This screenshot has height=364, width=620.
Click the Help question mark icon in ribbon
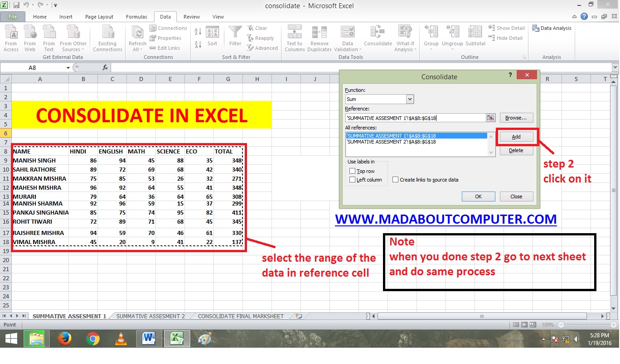585,17
